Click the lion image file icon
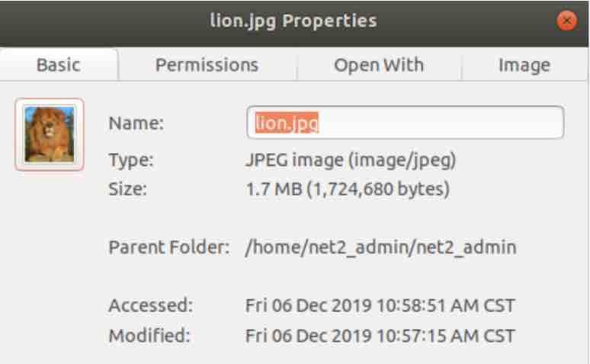Viewport: 590px width, 364px height. click(x=50, y=134)
